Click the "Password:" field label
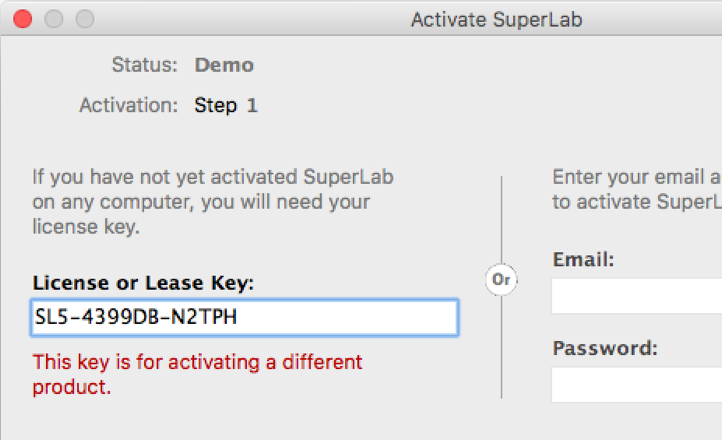Image resolution: width=722 pixels, height=440 pixels. pos(605,349)
